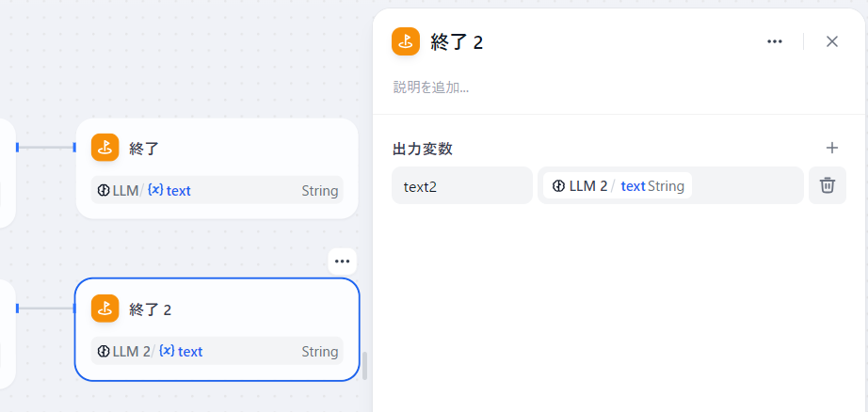Image resolution: width=868 pixels, height=412 pixels.
Task: Delete the text2 output variable
Action: (x=828, y=185)
